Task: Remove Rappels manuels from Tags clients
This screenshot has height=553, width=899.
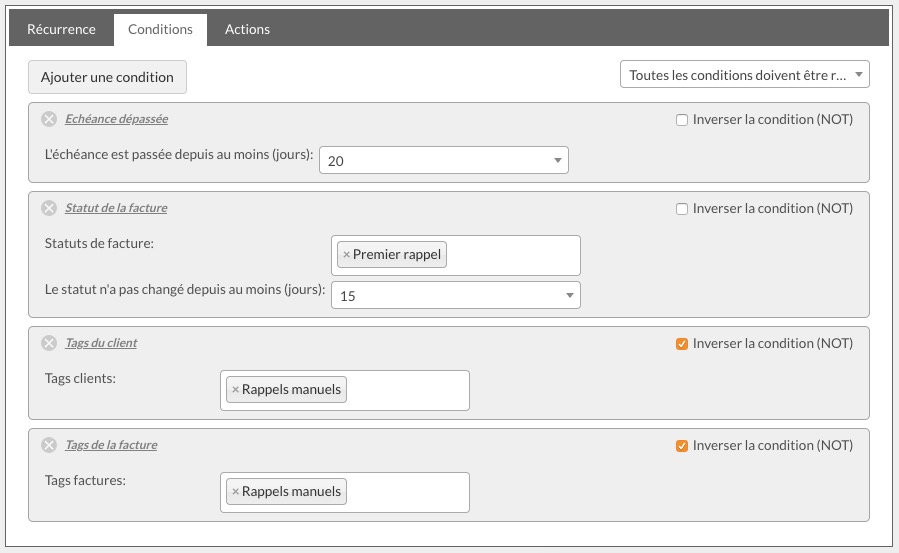Action: [235, 390]
